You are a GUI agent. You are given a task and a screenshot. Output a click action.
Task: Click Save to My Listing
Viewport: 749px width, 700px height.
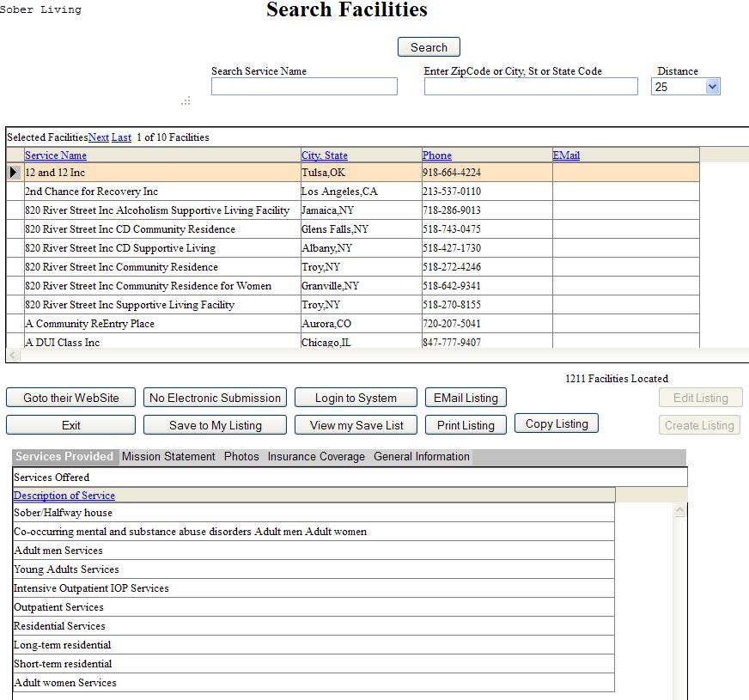click(215, 425)
